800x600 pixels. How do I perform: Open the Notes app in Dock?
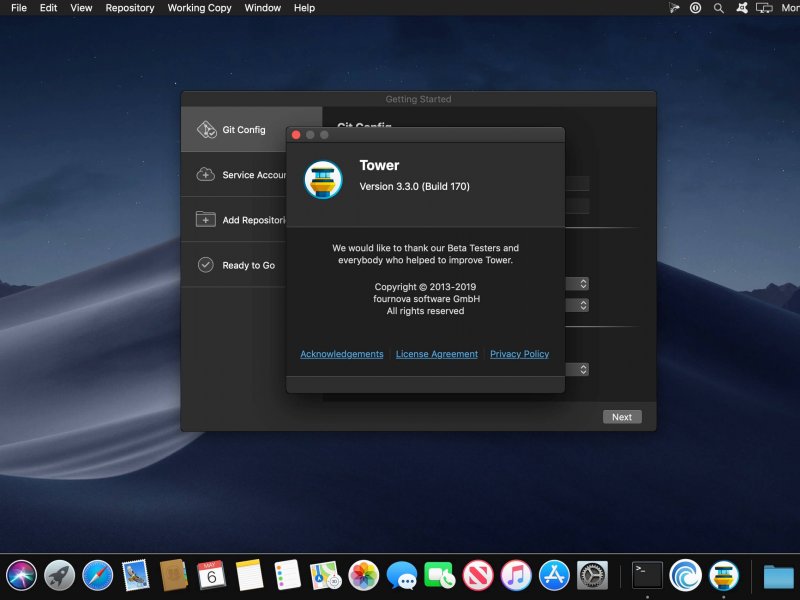click(x=249, y=575)
